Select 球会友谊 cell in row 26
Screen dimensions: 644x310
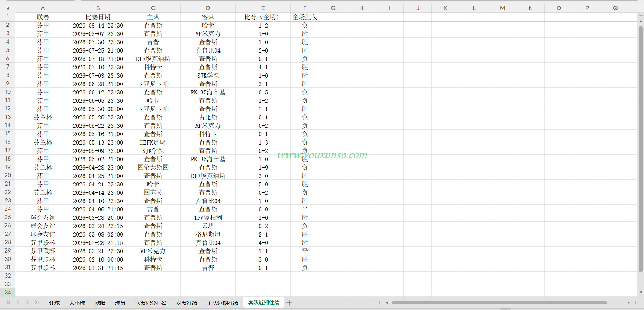(43, 226)
